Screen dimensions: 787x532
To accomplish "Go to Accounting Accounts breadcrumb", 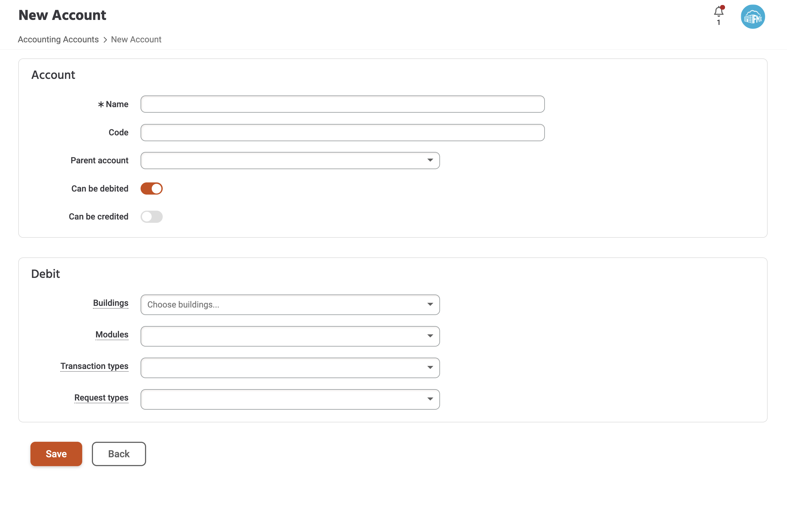I will tap(58, 40).
